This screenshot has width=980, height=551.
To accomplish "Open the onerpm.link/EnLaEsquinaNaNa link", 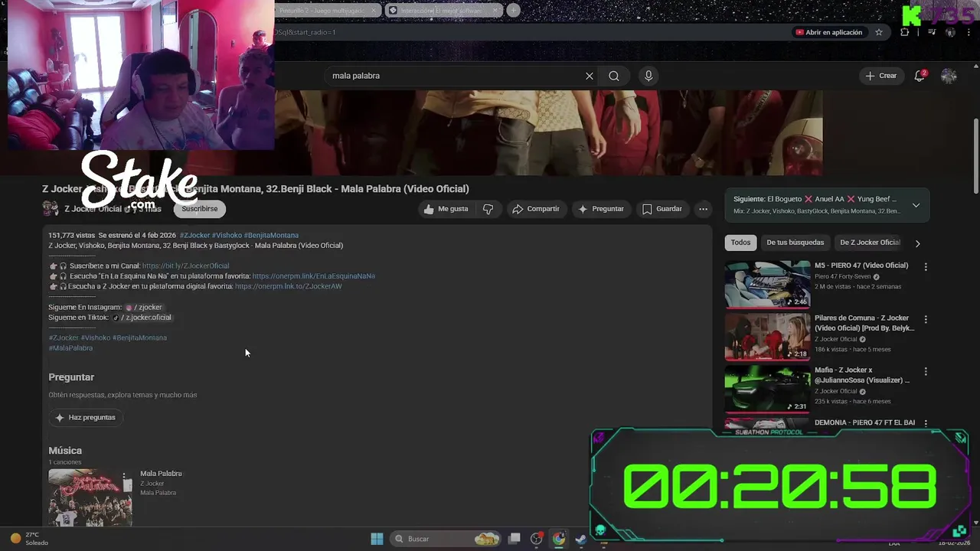I will [313, 276].
